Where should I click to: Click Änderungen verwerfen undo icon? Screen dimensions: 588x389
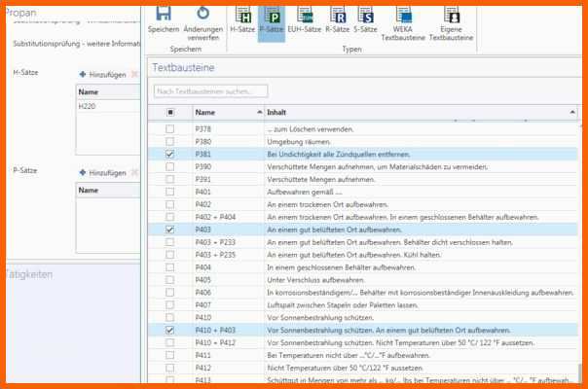202,14
